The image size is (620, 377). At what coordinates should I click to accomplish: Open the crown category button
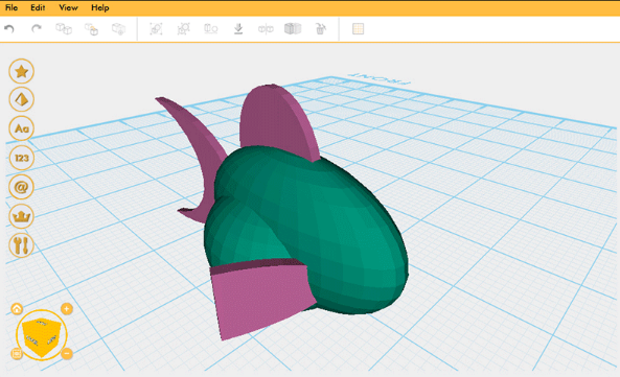tap(21, 216)
